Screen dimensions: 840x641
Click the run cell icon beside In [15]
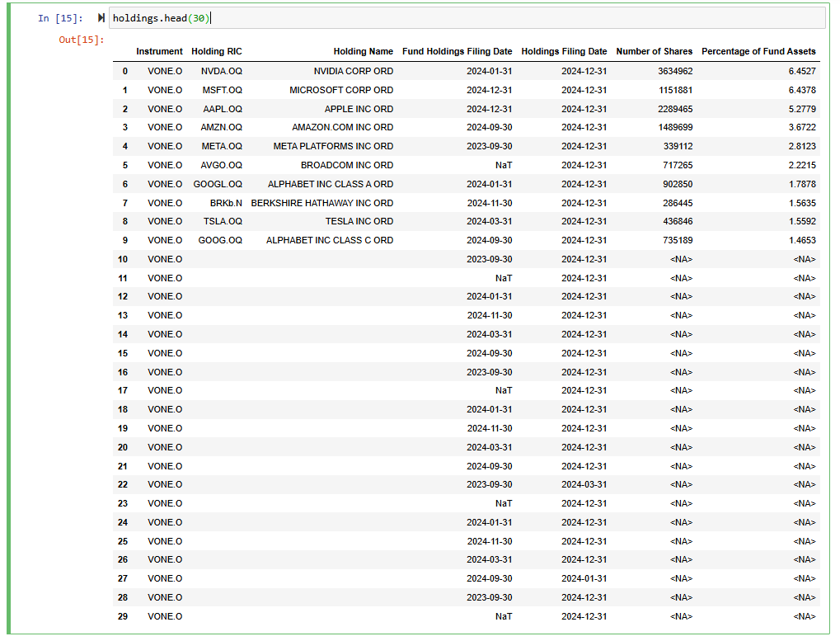[x=101, y=18]
